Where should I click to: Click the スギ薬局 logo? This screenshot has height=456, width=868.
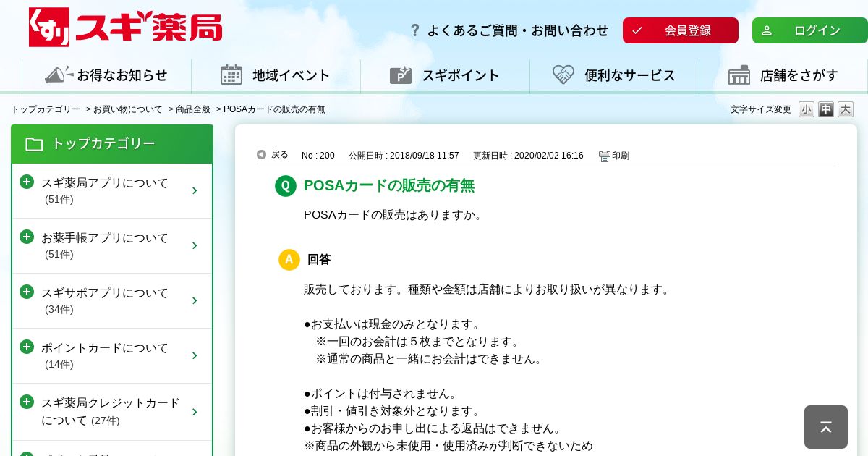tap(125, 27)
